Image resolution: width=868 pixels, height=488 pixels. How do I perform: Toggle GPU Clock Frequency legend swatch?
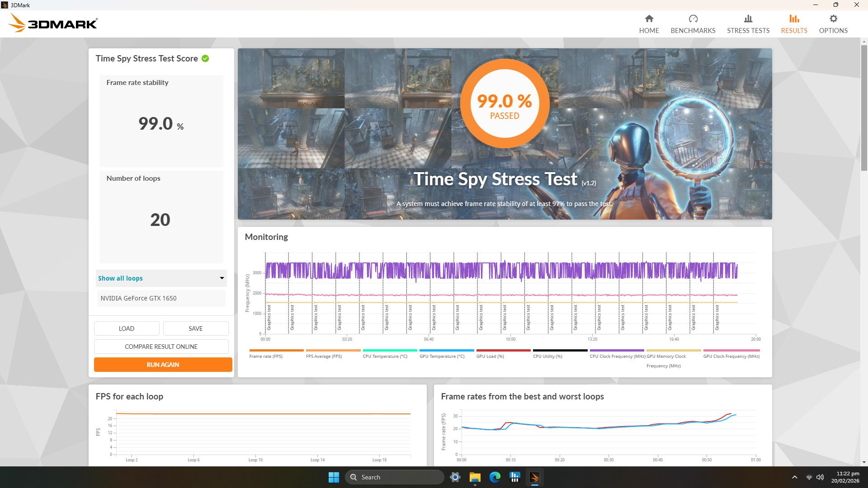[x=731, y=350]
